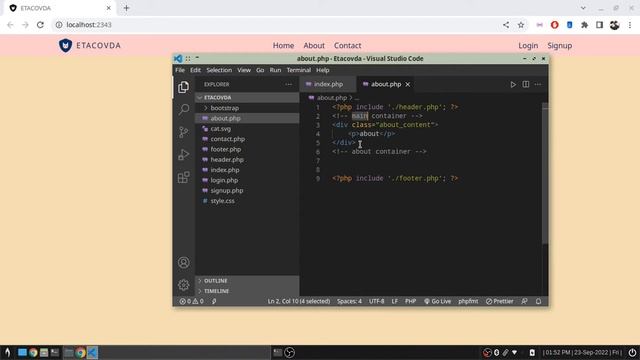Open the Run and Debug view
Screen dimensions: 640x360
pyautogui.click(x=184, y=154)
